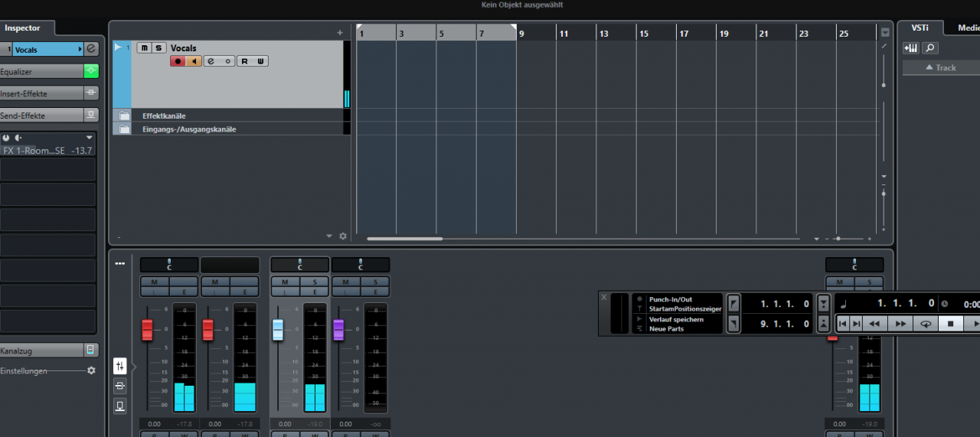Open the mixer three-dots menu icon
Image resolution: width=980 pixels, height=437 pixels.
pos(120,264)
